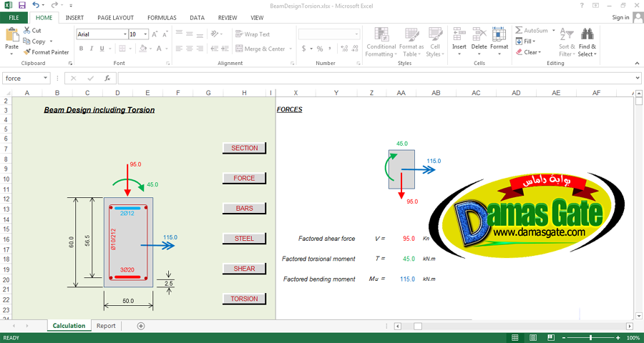Open the font size dropdown
This screenshot has height=343, width=644.
pyautogui.click(x=145, y=34)
